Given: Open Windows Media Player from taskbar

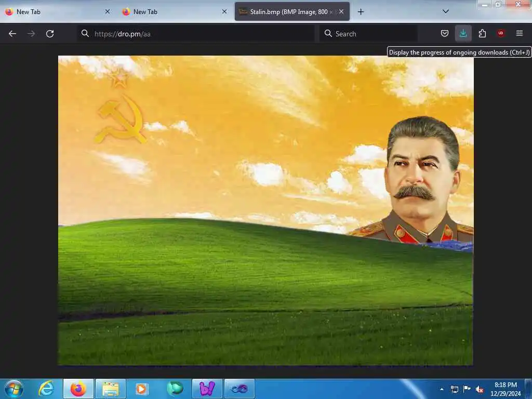Looking at the screenshot, I should (142, 389).
